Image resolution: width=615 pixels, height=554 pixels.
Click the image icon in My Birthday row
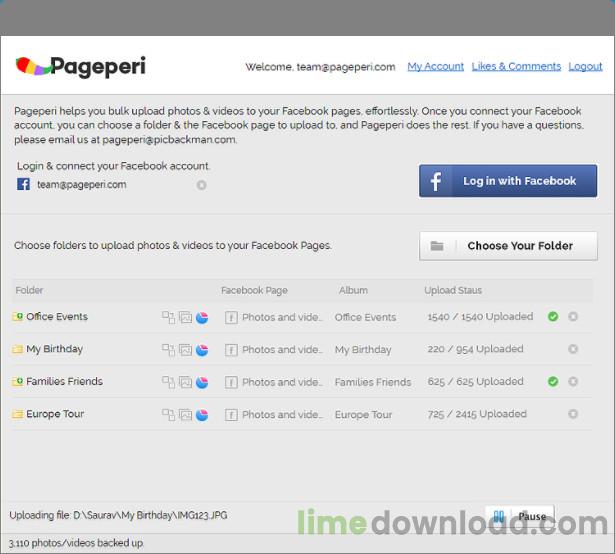pos(185,350)
